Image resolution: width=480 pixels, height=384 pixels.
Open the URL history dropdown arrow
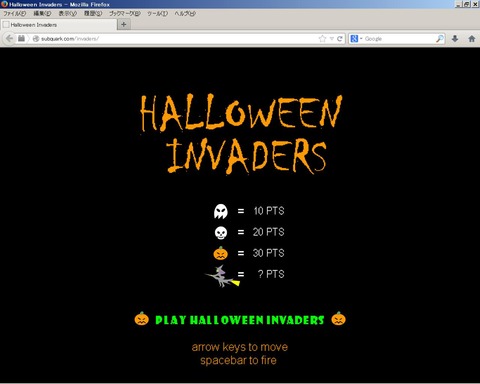pos(332,39)
